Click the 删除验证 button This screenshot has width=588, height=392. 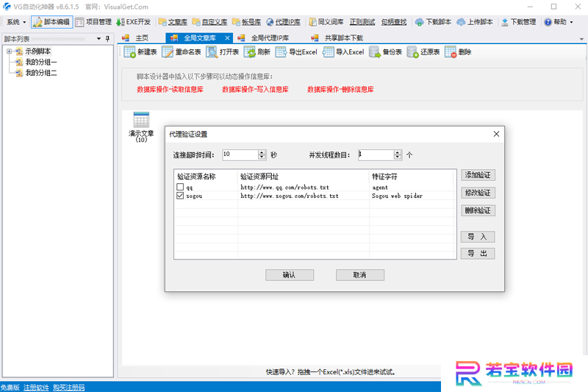(478, 210)
